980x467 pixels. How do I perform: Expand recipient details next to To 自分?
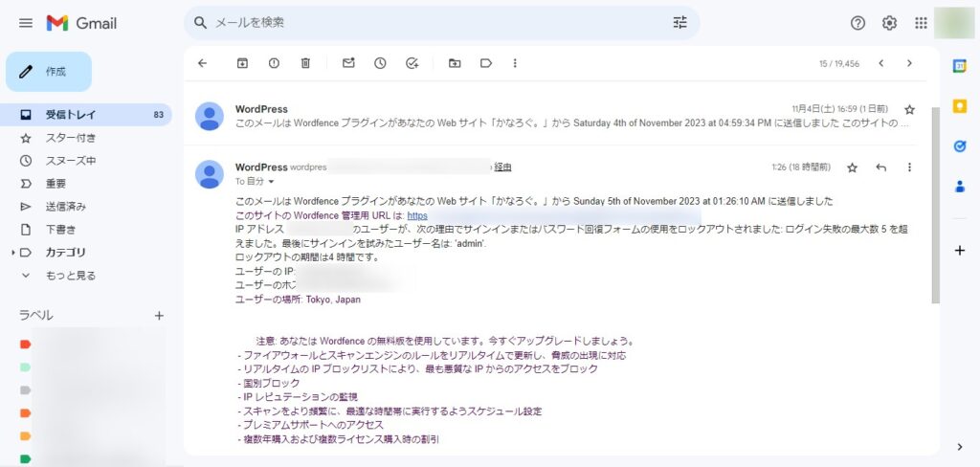click(271, 182)
